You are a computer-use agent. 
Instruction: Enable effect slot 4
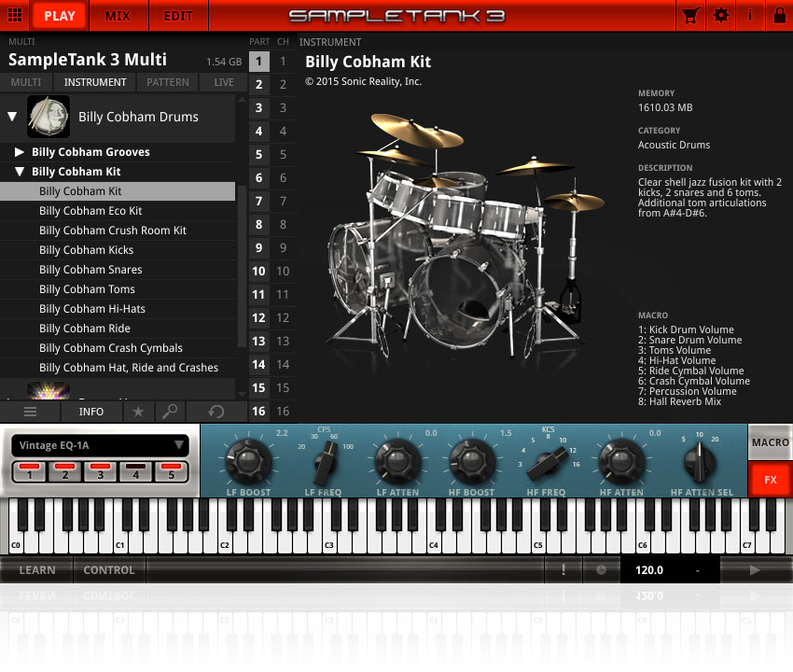pyautogui.click(x=135, y=471)
